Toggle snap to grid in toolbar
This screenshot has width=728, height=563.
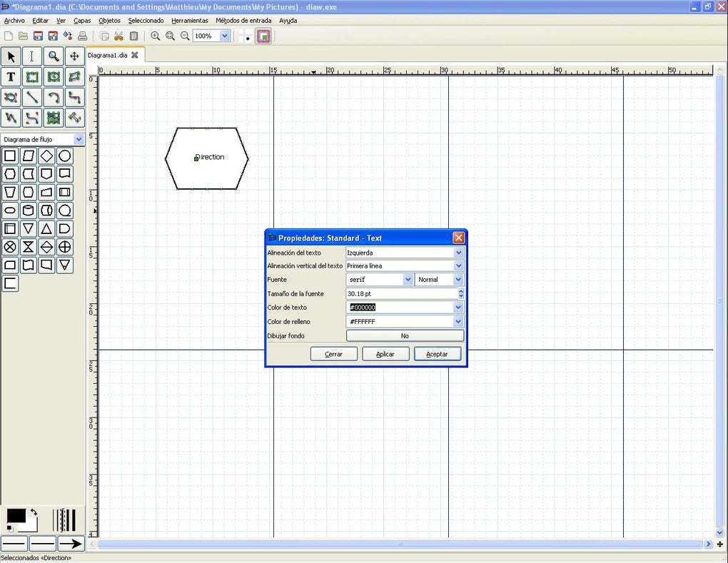(248, 36)
